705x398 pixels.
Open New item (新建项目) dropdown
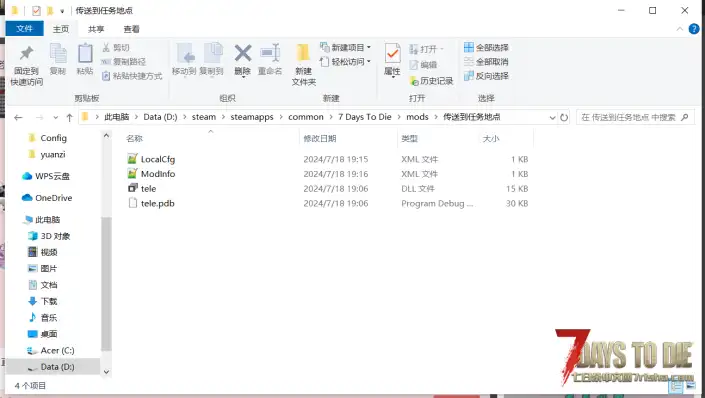[x=345, y=47]
